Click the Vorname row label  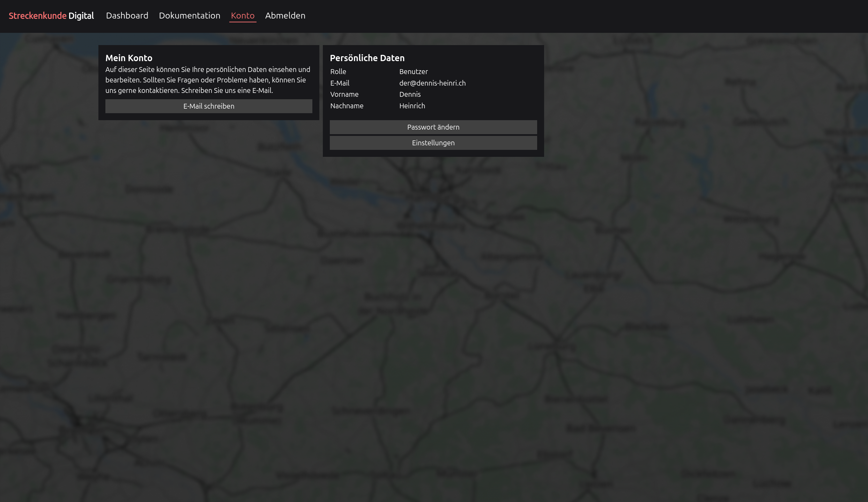[x=344, y=94]
